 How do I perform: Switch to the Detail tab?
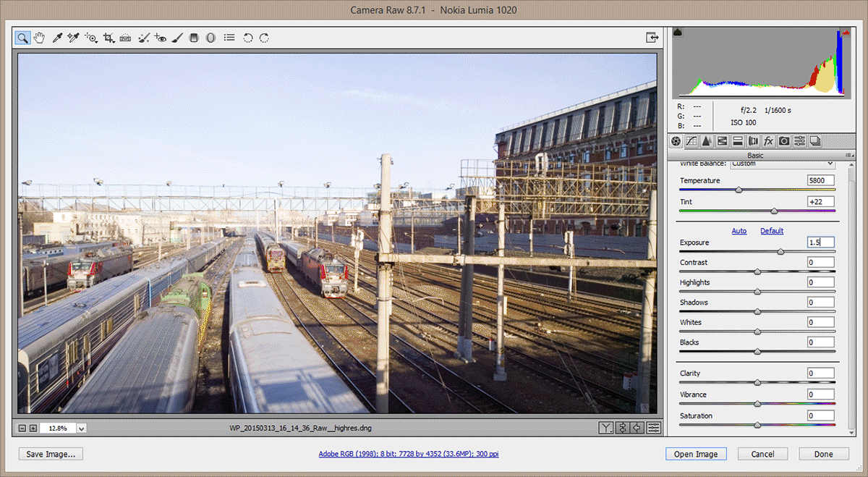[x=707, y=141]
